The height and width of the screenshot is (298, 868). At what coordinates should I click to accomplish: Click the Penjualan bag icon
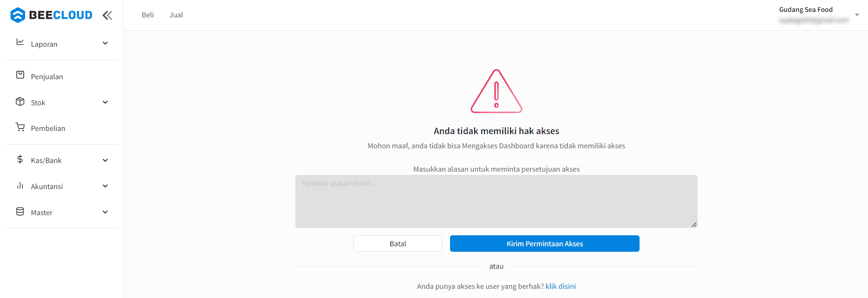click(20, 75)
